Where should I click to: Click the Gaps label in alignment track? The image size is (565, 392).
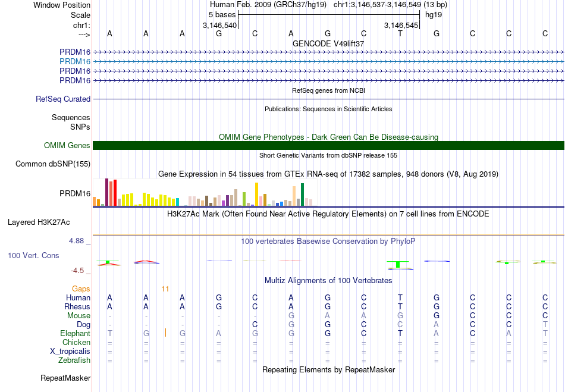pos(81,289)
